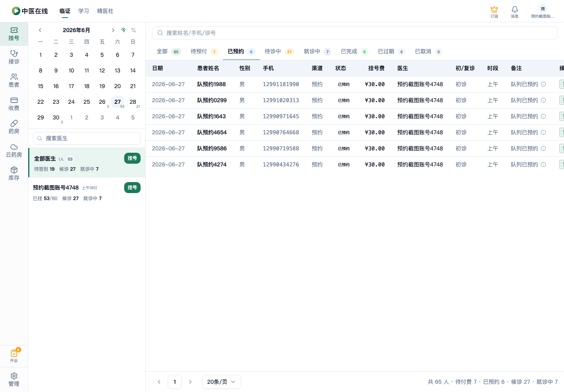Select the 已预约 status tab

point(241,52)
